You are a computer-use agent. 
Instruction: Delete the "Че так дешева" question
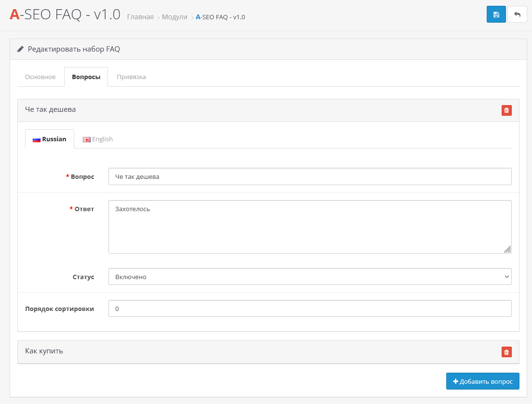[x=506, y=110]
